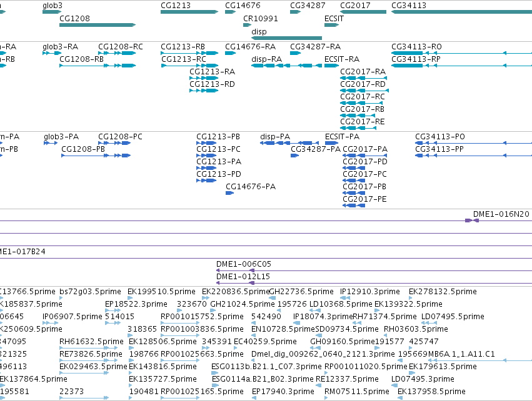The width and height of the screenshot is (532, 401).
Task: Select BAC clone DME1-006C05
Action: [x=244, y=264]
